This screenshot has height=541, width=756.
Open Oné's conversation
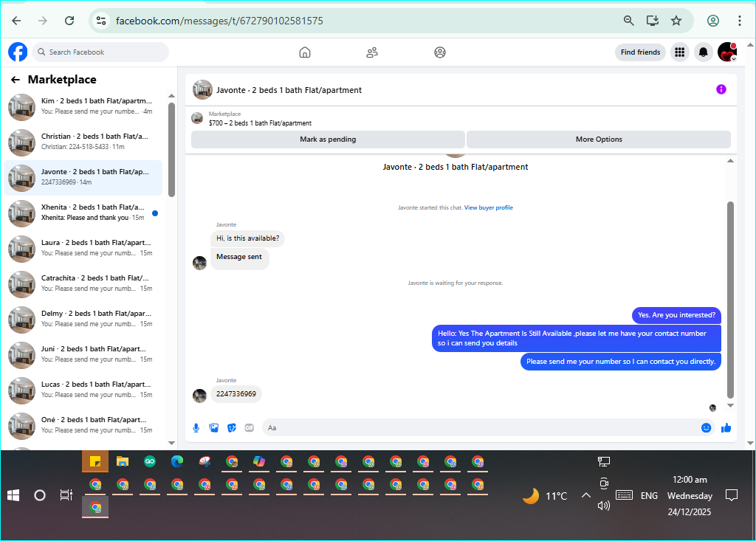click(x=83, y=426)
